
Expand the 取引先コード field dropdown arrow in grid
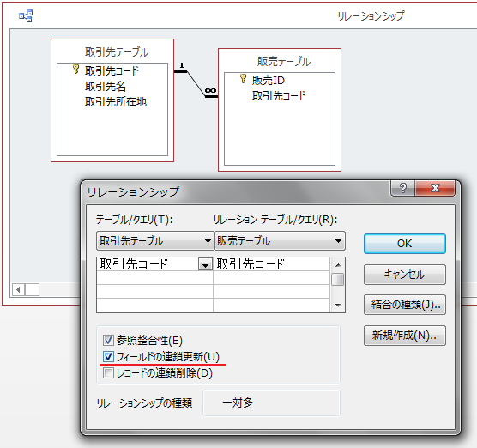pos(205,264)
